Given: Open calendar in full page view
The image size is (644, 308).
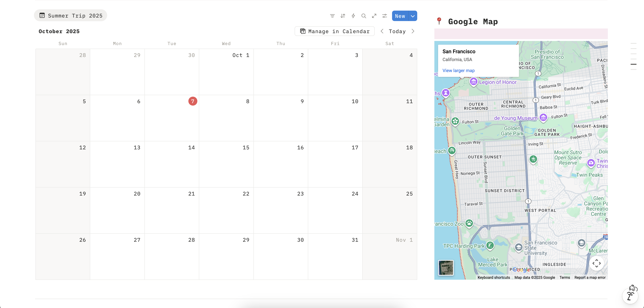Looking at the screenshot, I should [374, 16].
